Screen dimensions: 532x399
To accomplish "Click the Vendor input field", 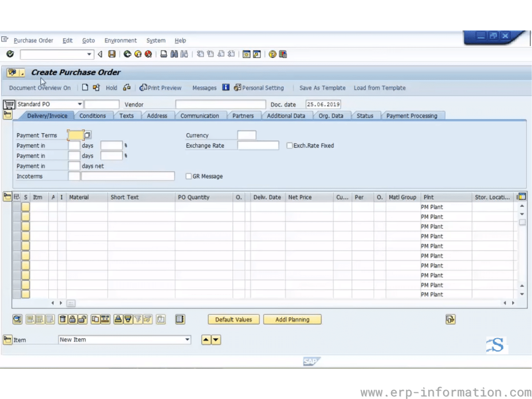I will (x=221, y=104).
